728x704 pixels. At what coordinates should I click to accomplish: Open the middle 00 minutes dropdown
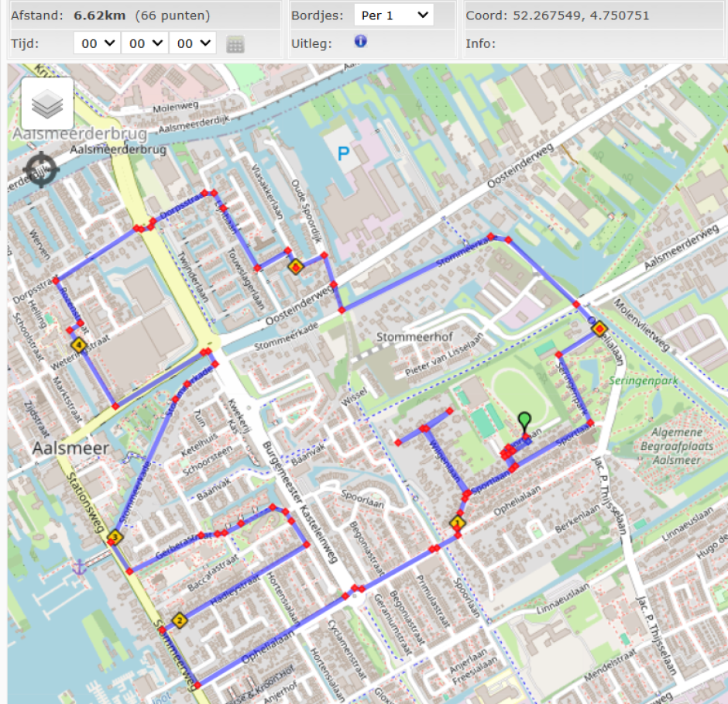pyautogui.click(x=144, y=43)
